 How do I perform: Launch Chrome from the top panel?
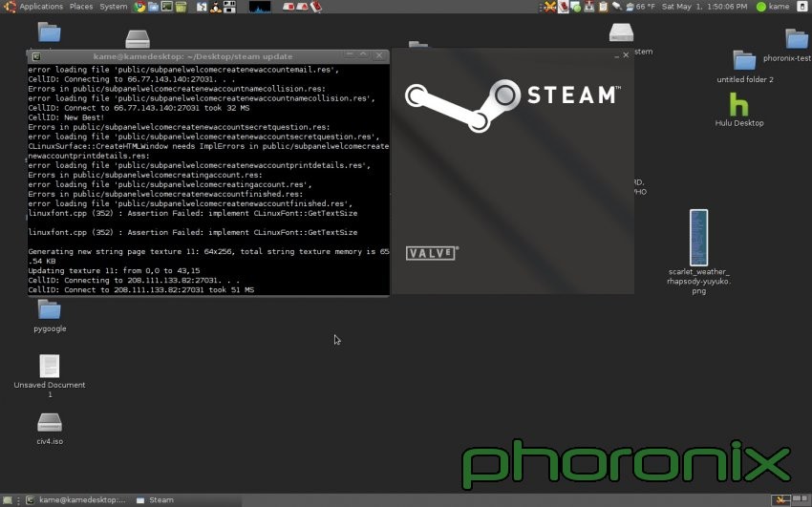[139, 7]
